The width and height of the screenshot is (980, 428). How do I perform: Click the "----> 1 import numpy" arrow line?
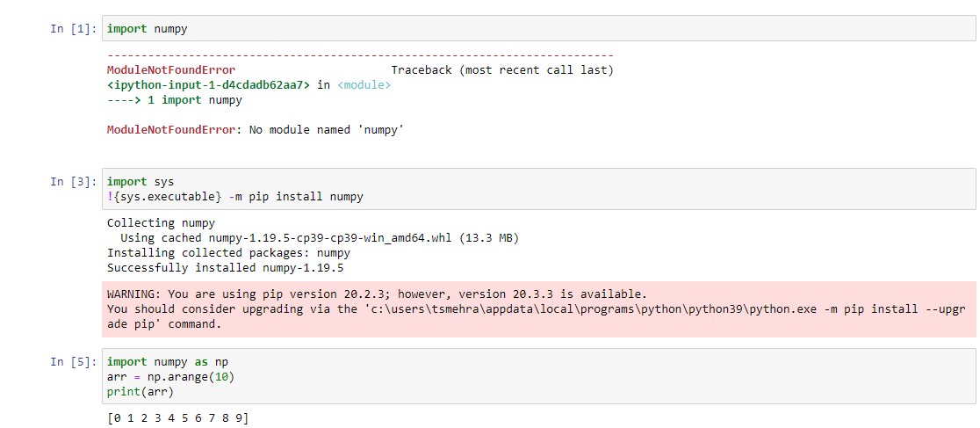[x=174, y=100]
